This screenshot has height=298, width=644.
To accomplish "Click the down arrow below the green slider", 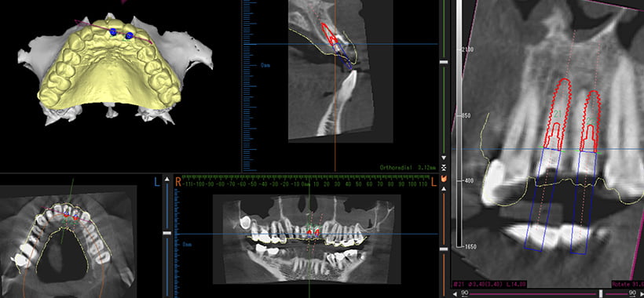I will click(x=444, y=158).
